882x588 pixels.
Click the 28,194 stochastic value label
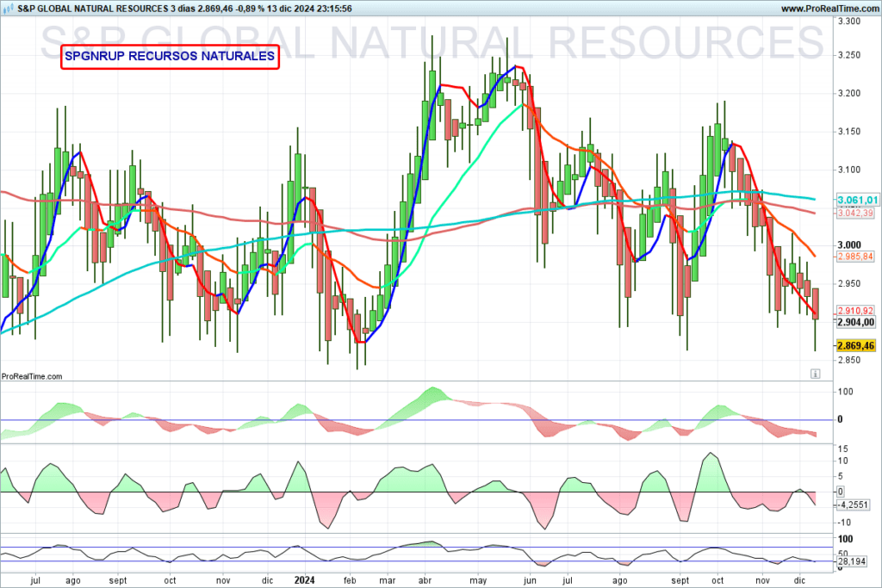852,561
